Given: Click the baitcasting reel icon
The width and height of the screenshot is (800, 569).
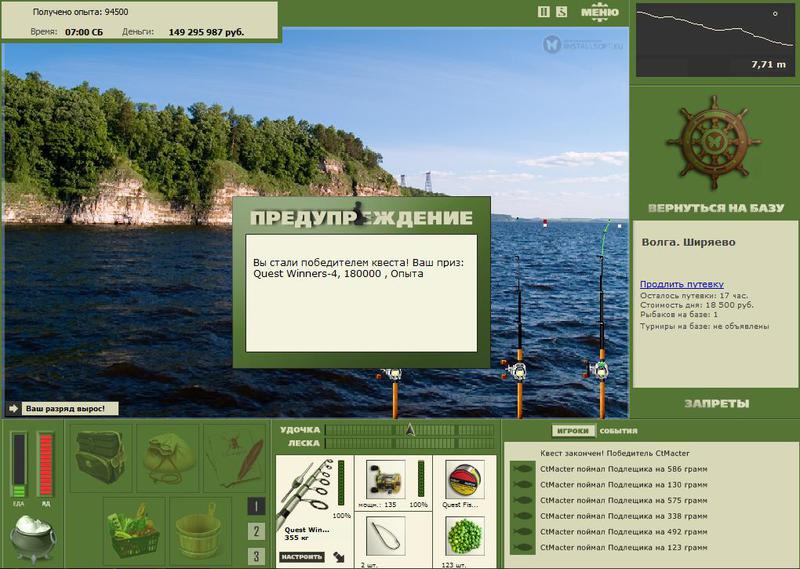Looking at the screenshot, I should click(x=385, y=479).
